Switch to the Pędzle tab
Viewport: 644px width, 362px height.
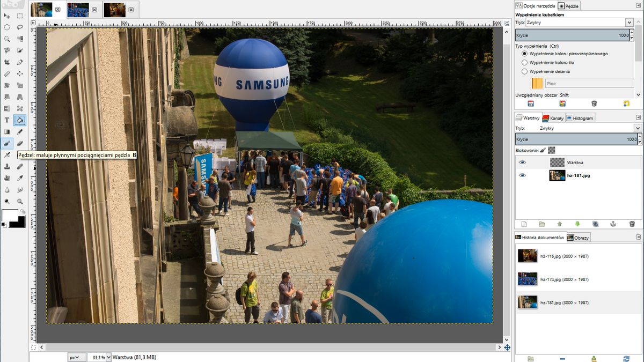(569, 6)
